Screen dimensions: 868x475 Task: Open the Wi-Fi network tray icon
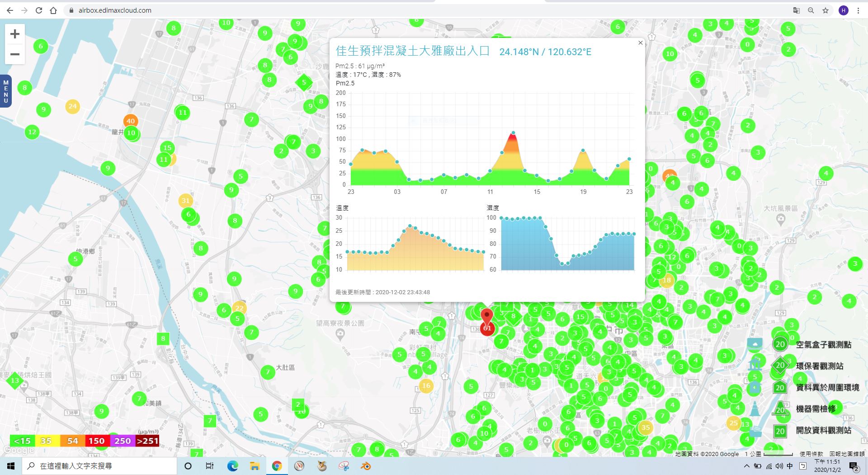pyautogui.click(x=769, y=466)
